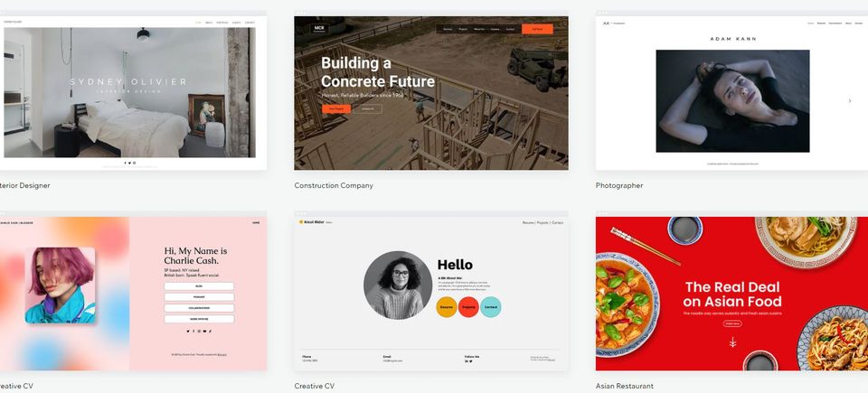
Task: Click social icons below Sydney Olivier bedroom photo
Action: 129,163
